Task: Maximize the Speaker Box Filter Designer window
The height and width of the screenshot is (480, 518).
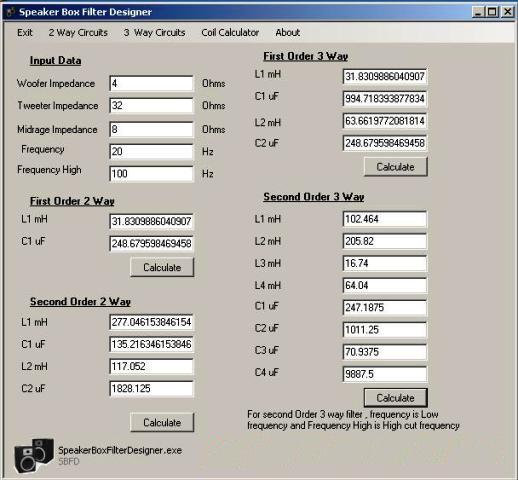Action: pos(492,12)
